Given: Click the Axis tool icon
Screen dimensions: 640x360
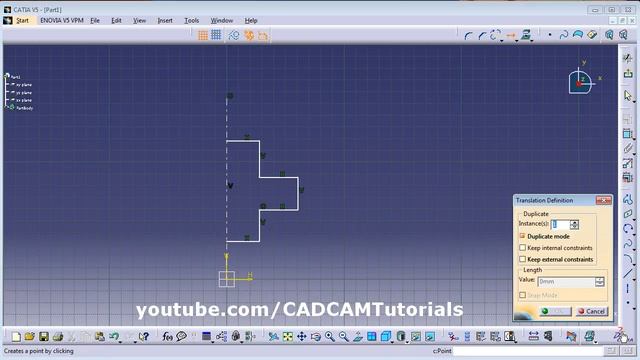Looking at the screenshot, I should tap(628, 289).
